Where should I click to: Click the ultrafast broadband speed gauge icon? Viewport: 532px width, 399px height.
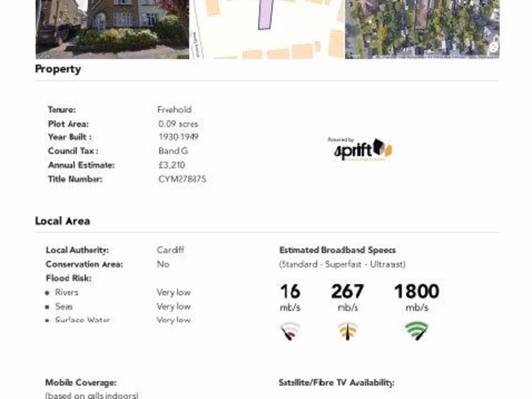pos(417,331)
